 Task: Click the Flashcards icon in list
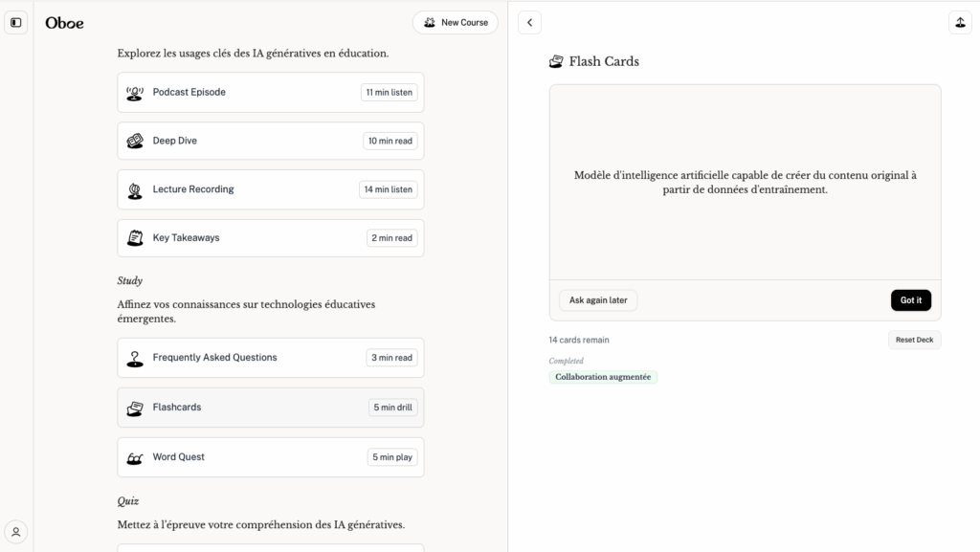(135, 408)
